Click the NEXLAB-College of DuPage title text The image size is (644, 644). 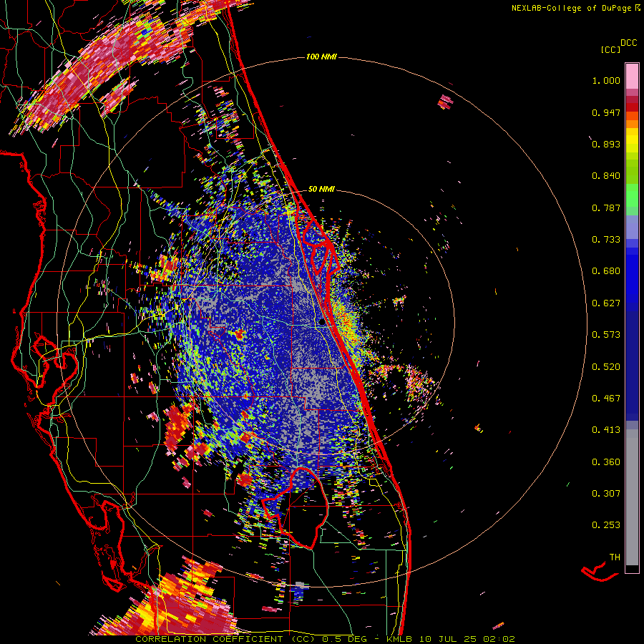572,8
